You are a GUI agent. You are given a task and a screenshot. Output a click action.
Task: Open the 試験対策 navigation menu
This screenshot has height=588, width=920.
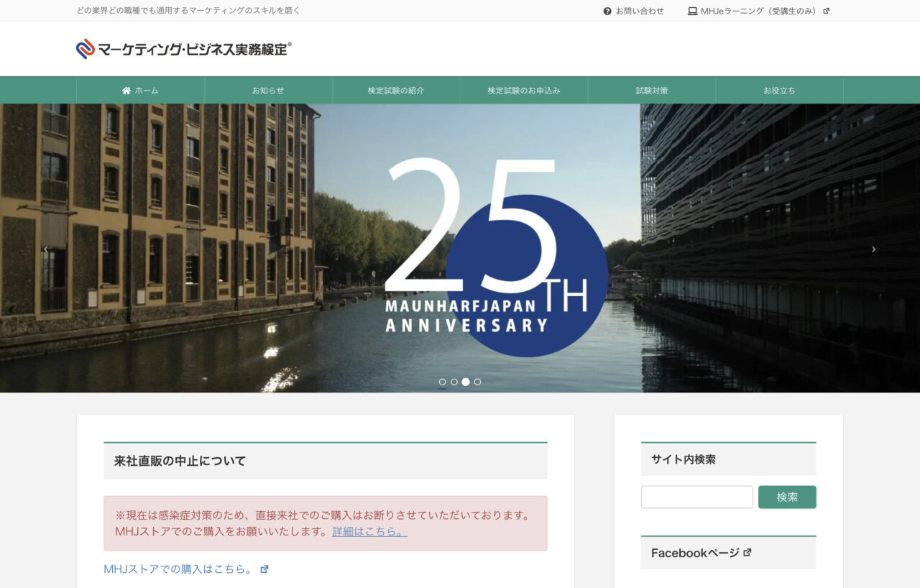click(651, 90)
